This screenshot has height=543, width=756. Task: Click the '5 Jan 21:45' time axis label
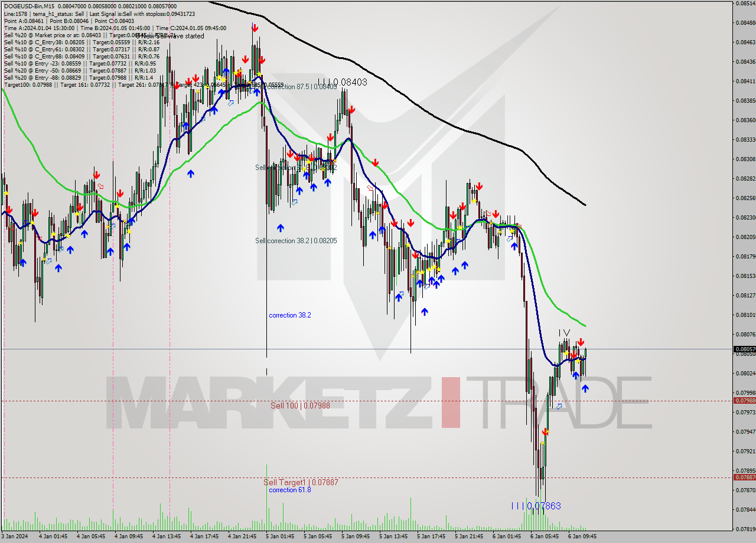(468, 537)
